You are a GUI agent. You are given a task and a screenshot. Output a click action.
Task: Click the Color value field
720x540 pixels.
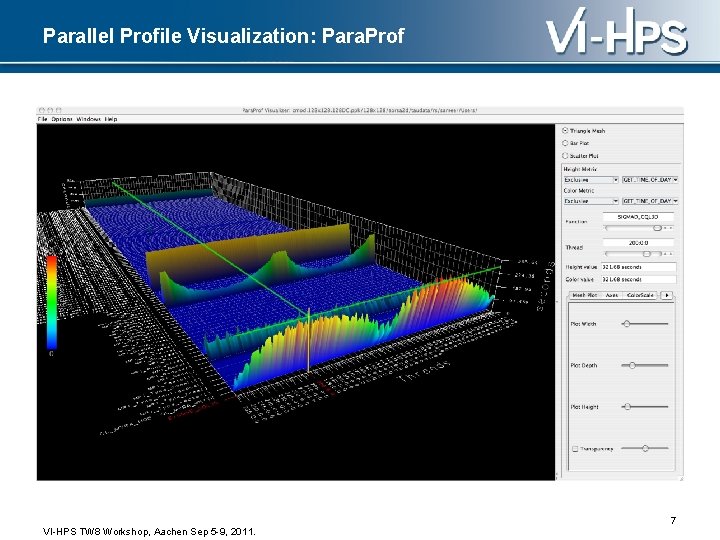[639, 279]
